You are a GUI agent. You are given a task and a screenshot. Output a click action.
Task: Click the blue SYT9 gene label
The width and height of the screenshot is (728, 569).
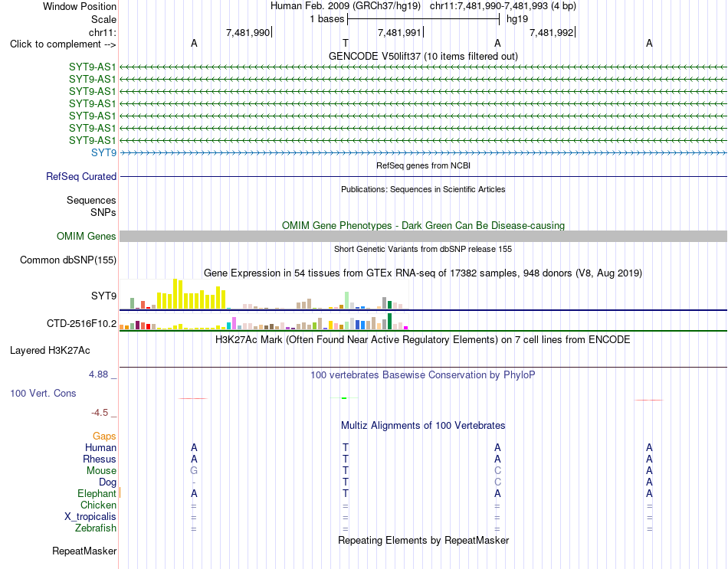(x=104, y=152)
